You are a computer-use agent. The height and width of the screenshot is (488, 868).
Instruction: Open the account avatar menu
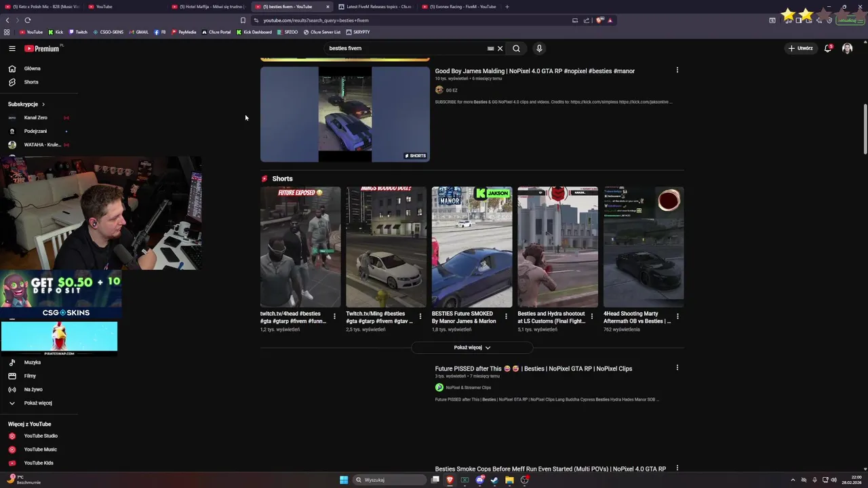[x=847, y=48]
